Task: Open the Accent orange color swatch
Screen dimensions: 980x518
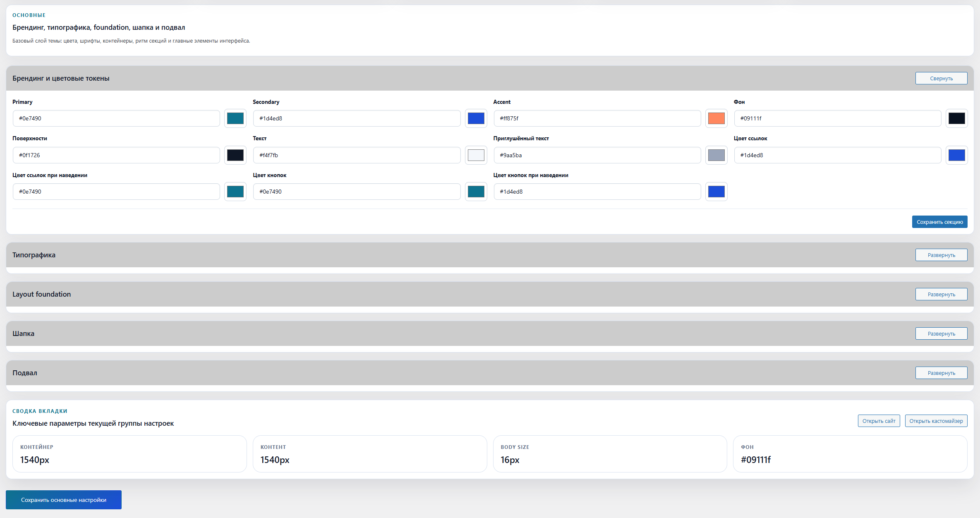Action: tap(716, 118)
